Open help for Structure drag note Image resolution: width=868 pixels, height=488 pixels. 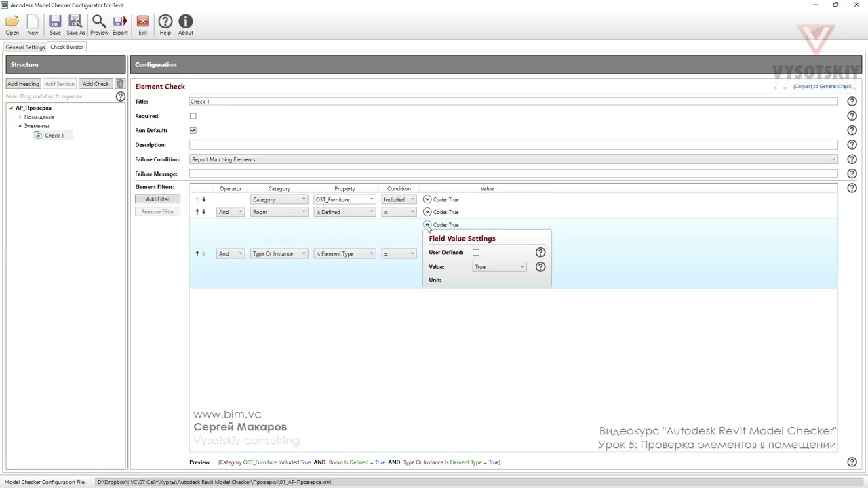coord(120,96)
